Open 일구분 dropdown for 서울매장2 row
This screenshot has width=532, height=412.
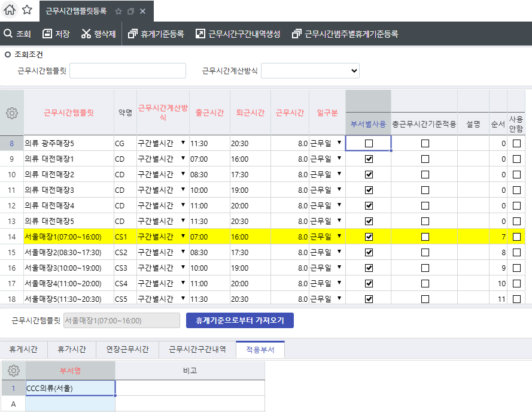[339, 252]
